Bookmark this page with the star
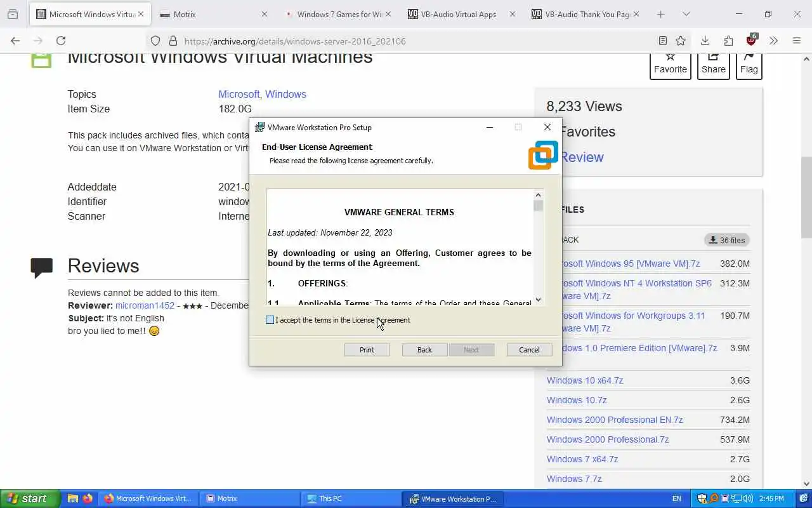The width and height of the screenshot is (812, 508). tap(681, 41)
